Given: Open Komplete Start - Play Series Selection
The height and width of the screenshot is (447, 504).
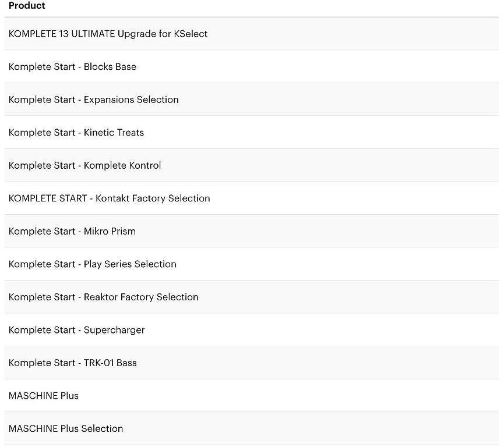Looking at the screenshot, I should pos(252,264).
